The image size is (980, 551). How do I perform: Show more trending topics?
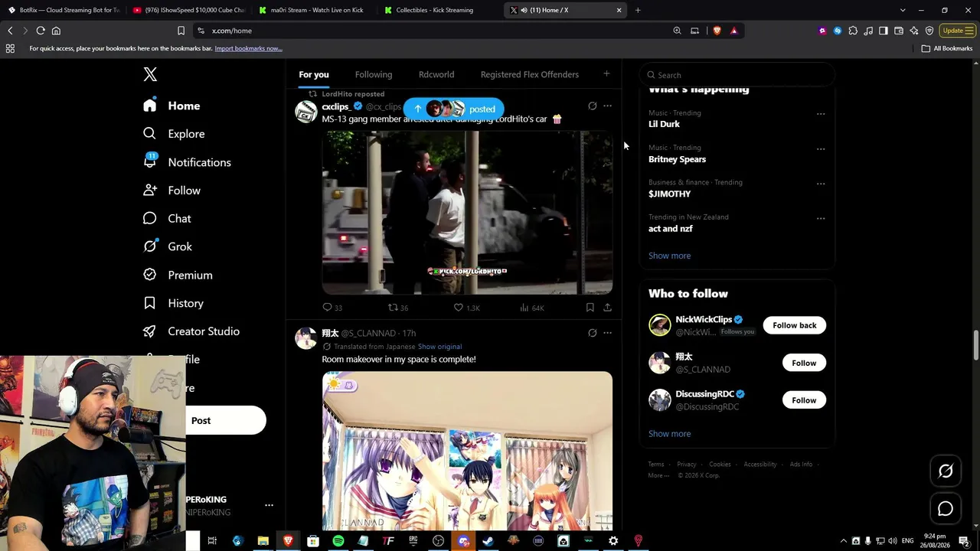point(669,256)
